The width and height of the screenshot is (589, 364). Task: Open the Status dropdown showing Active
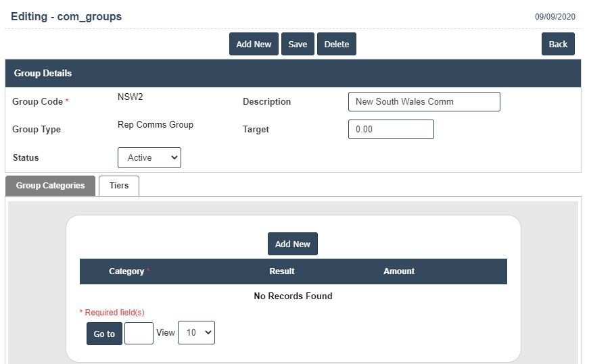point(149,158)
